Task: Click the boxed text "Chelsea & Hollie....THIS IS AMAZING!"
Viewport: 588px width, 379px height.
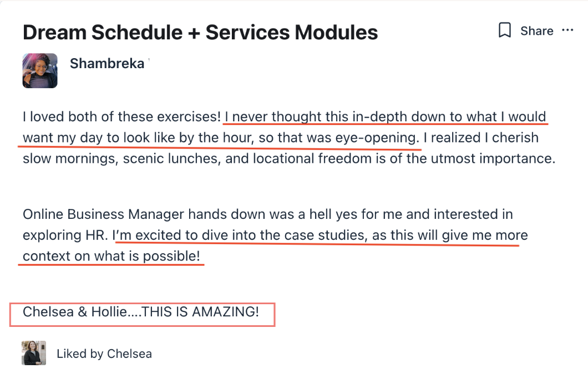Action: pos(141,312)
